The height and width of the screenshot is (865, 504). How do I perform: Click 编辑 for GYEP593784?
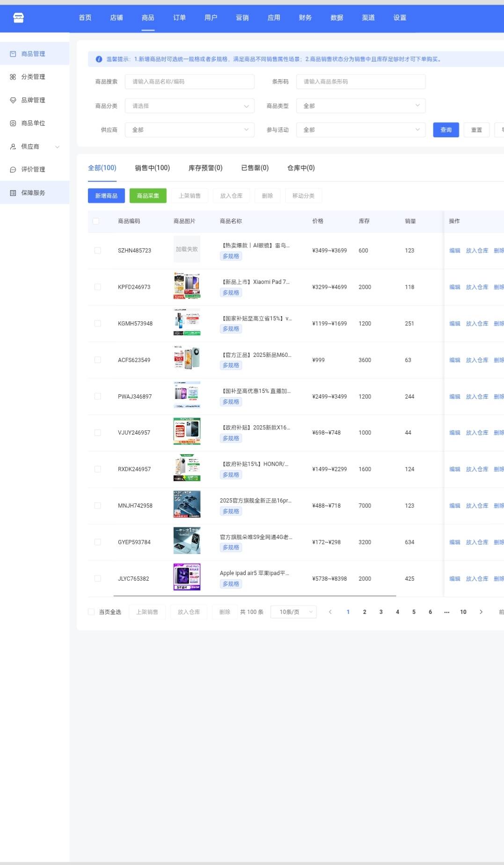point(455,542)
